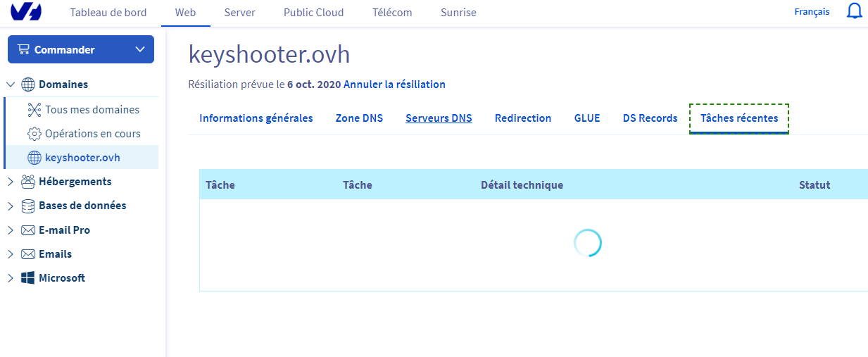The width and height of the screenshot is (868, 357).
Task: Expand the Emails section chevron
Action: point(11,254)
